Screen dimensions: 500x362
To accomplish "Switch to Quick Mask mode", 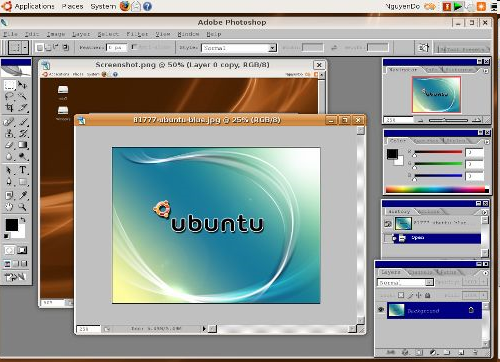I will click(x=22, y=250).
